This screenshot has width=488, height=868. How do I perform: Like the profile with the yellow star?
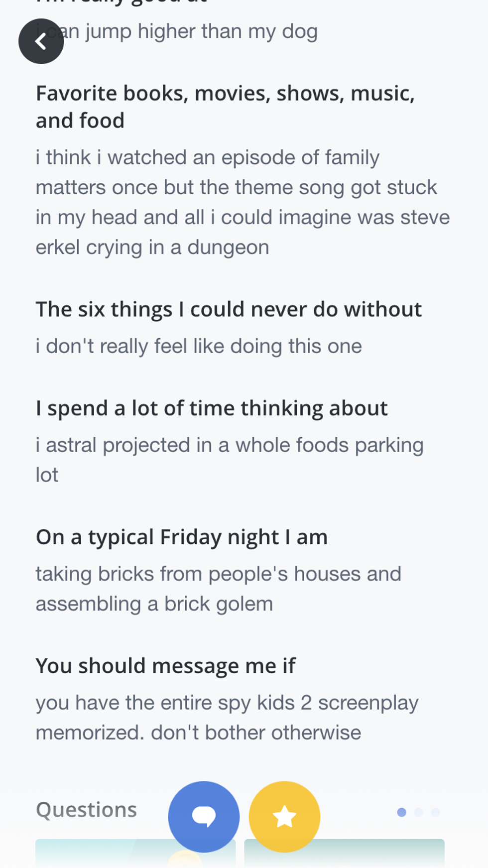284,816
